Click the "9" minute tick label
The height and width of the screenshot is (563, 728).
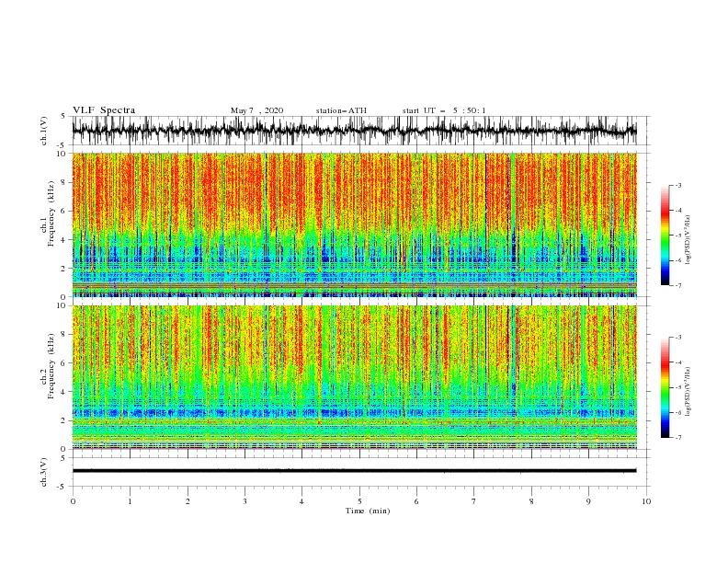588,501
